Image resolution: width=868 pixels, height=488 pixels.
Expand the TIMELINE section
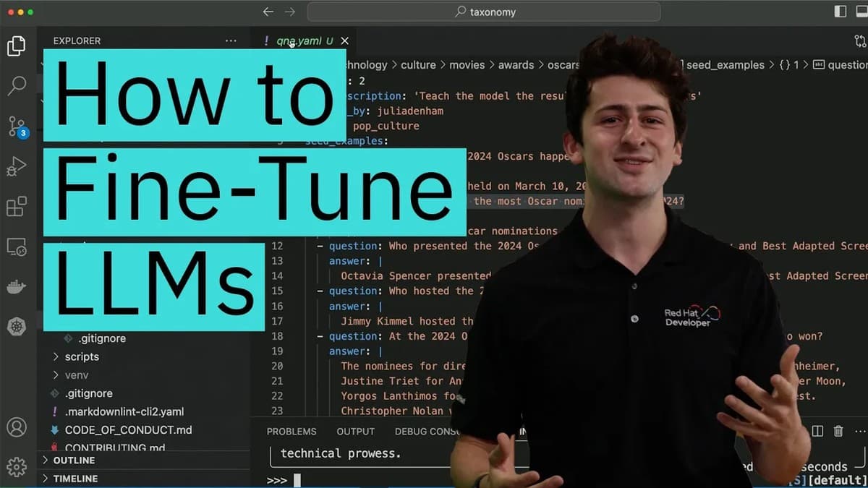pyautogui.click(x=75, y=479)
